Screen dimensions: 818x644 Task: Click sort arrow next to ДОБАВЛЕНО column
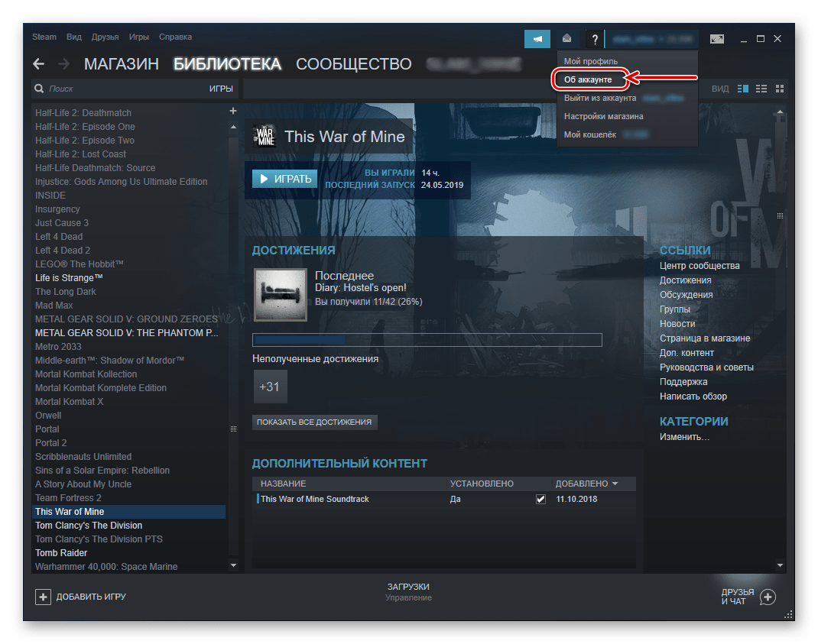tap(614, 484)
